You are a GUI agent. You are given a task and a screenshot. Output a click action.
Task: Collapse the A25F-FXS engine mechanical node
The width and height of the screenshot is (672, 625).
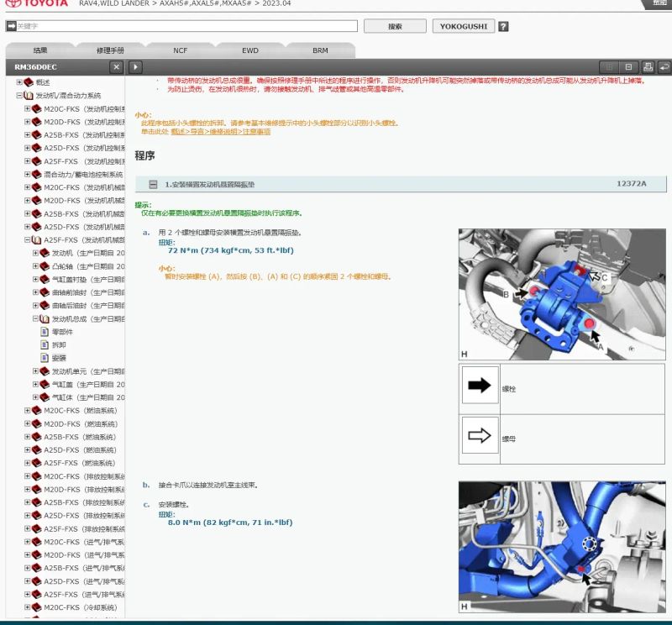[28, 239]
